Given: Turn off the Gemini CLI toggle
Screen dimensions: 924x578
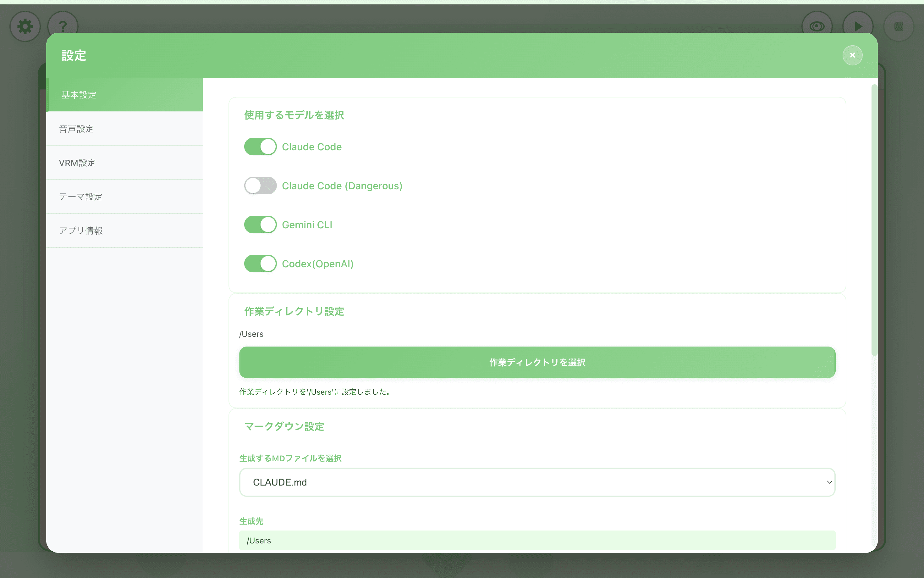Looking at the screenshot, I should click(260, 225).
